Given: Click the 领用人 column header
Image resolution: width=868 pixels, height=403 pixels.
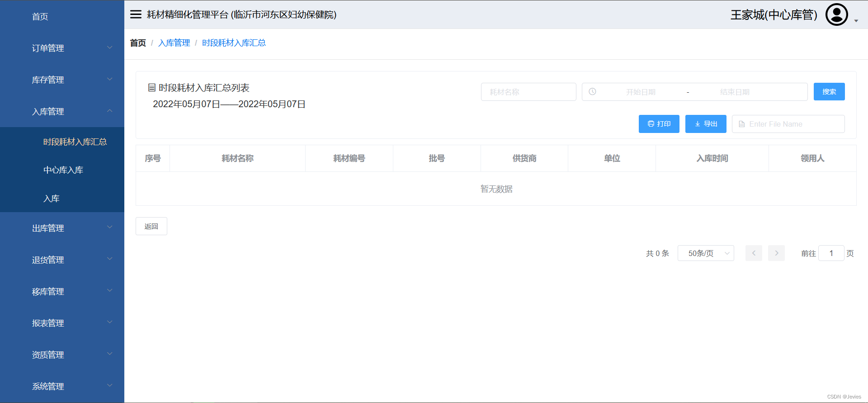Looking at the screenshot, I should [x=812, y=158].
